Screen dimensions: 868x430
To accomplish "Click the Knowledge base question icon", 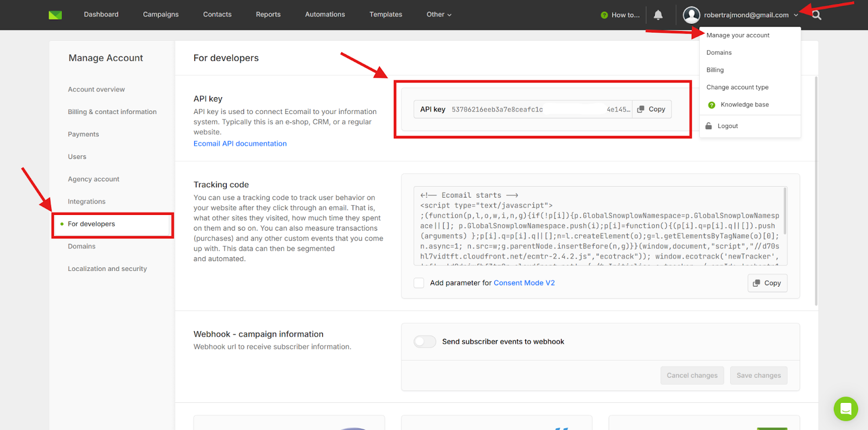I will pos(712,105).
